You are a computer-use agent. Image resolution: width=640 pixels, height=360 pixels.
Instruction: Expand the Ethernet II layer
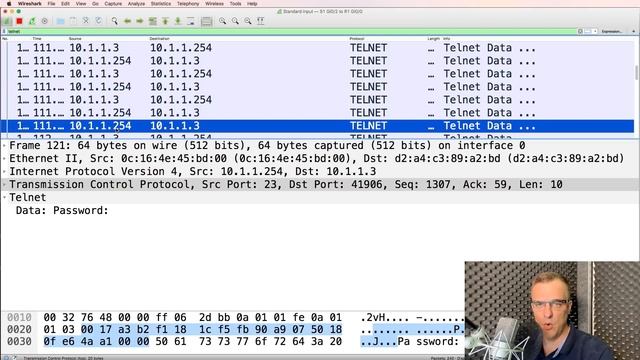[4, 159]
